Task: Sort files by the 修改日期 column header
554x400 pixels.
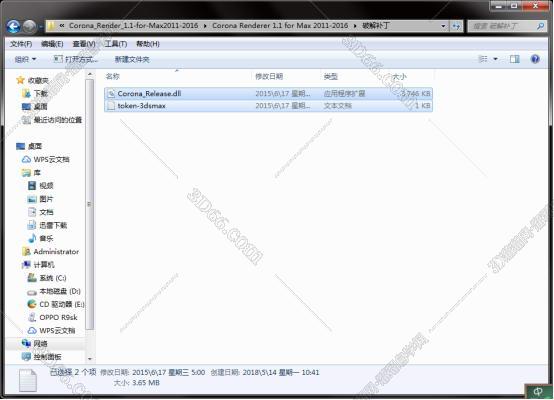Action: tap(269, 76)
